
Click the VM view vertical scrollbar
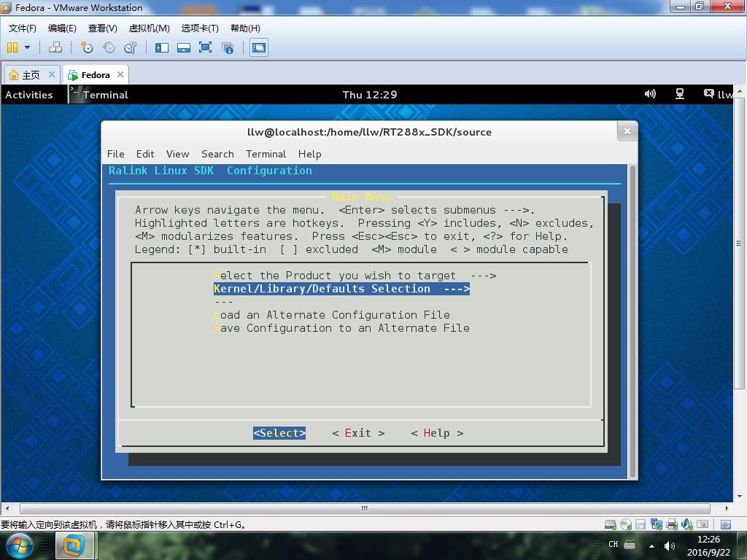click(739, 244)
